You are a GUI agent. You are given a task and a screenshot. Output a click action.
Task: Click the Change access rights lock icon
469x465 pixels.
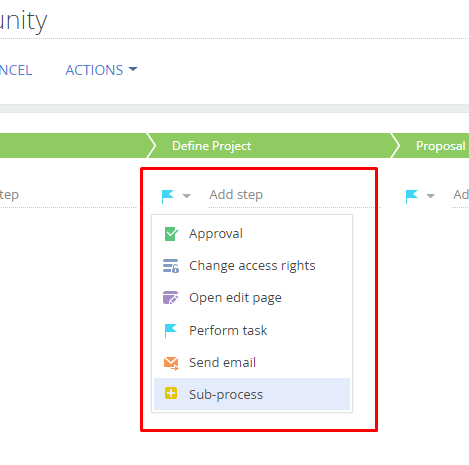(171, 266)
